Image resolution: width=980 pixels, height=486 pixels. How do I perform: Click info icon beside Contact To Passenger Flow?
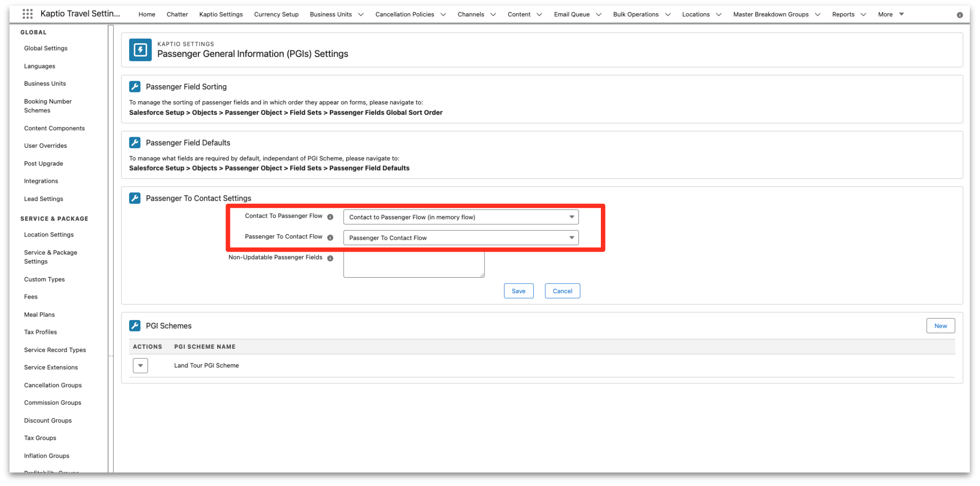pyautogui.click(x=330, y=217)
